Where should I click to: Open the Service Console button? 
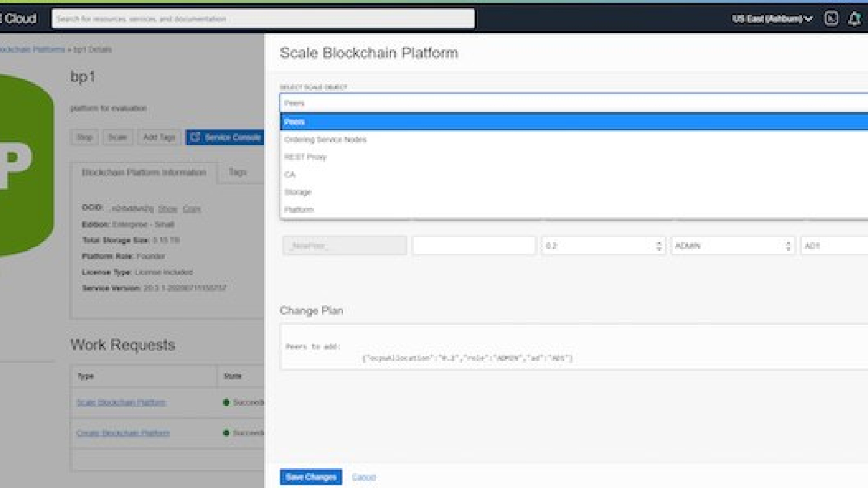[225, 137]
